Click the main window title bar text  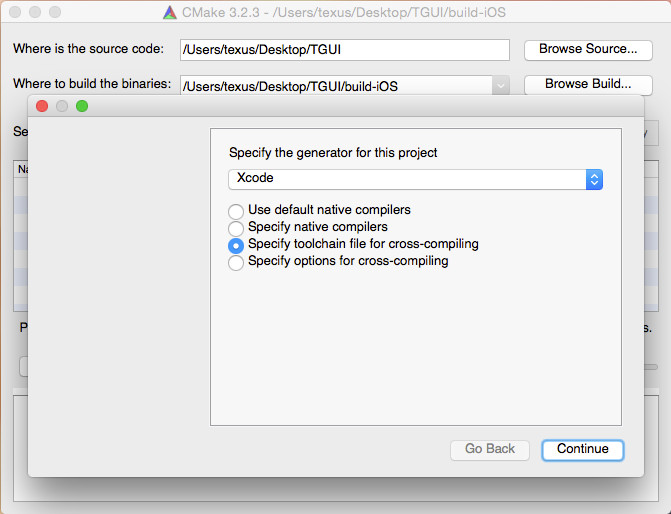point(344,12)
